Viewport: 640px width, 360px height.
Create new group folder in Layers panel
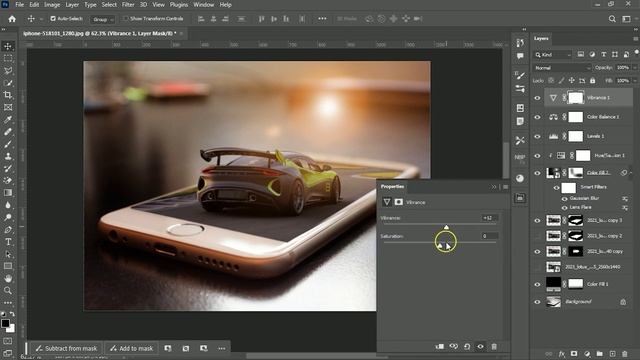(x=599, y=353)
